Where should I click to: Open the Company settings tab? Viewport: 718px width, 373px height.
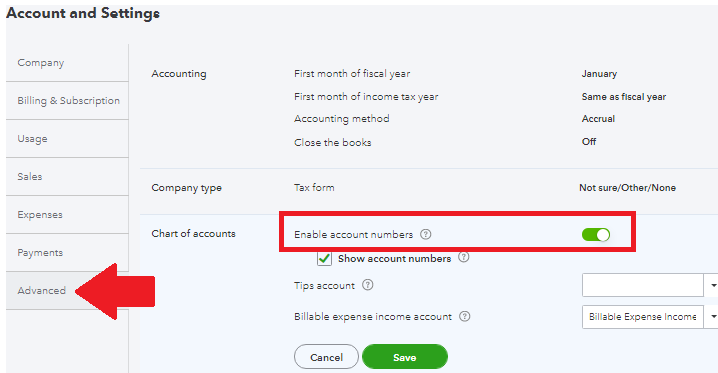tap(67, 63)
